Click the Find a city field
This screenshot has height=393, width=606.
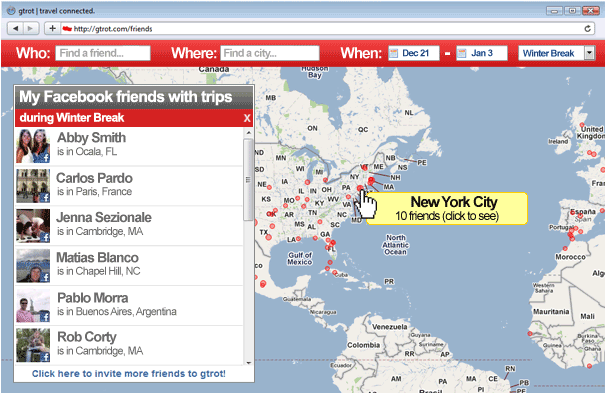coord(270,53)
